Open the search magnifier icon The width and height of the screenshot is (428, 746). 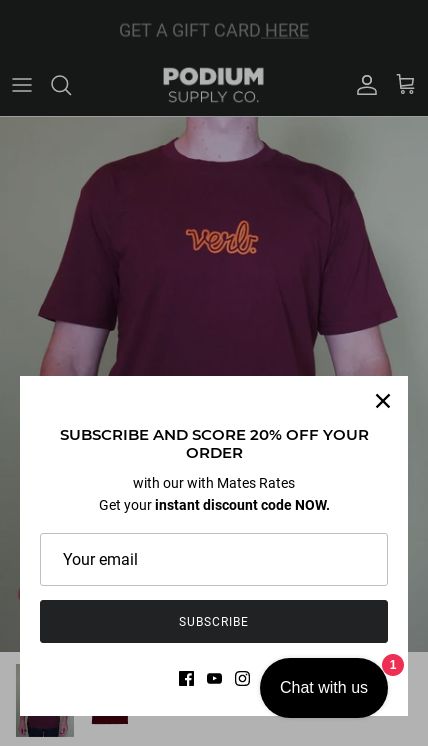pyautogui.click(x=61, y=86)
